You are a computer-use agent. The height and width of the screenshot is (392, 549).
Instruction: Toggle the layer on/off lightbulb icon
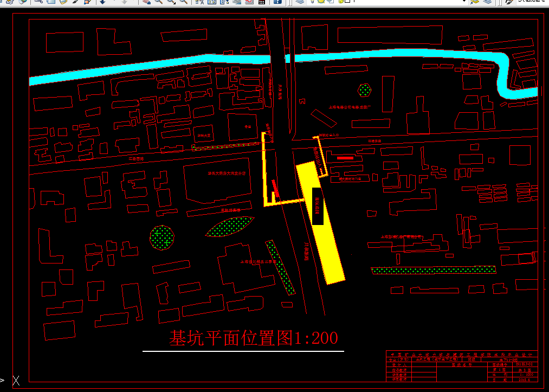(x=312, y=2)
